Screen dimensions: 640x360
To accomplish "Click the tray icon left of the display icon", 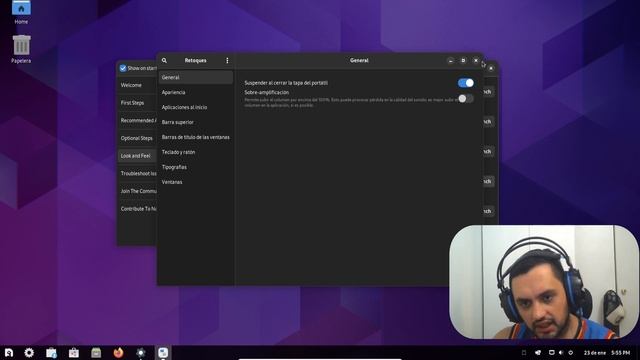I will coord(538,353).
